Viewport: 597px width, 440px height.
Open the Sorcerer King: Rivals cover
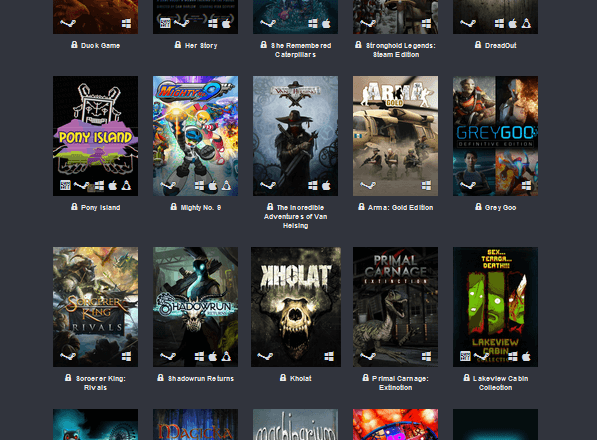coord(96,307)
